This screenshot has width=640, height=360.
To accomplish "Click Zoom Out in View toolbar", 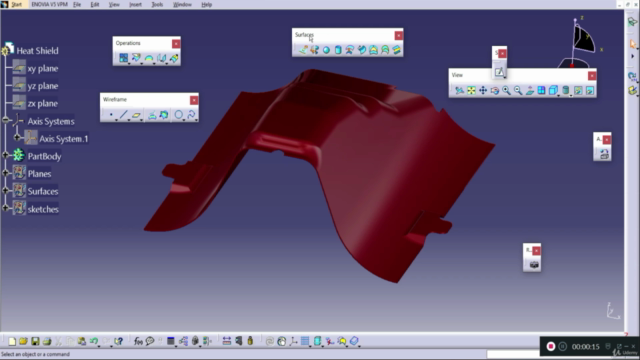I will [x=518, y=90].
